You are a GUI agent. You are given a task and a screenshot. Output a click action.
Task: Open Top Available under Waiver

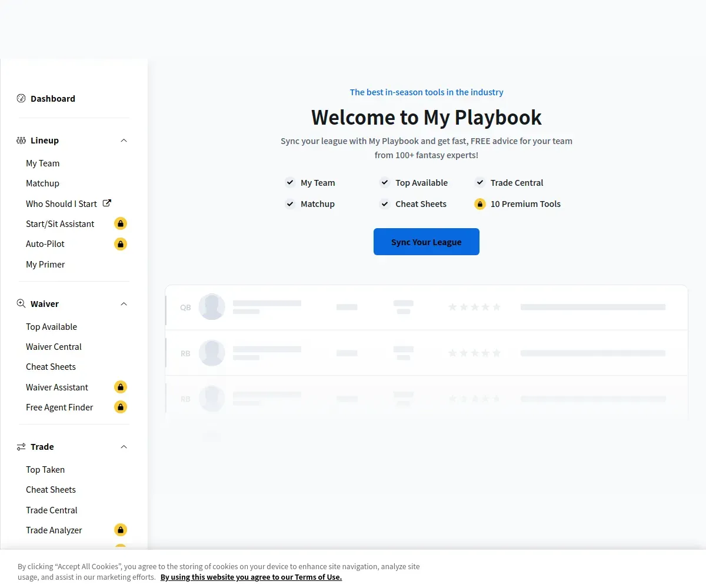(x=52, y=327)
